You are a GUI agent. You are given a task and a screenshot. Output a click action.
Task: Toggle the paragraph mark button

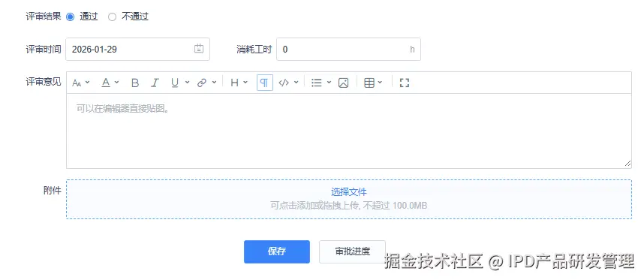click(265, 83)
